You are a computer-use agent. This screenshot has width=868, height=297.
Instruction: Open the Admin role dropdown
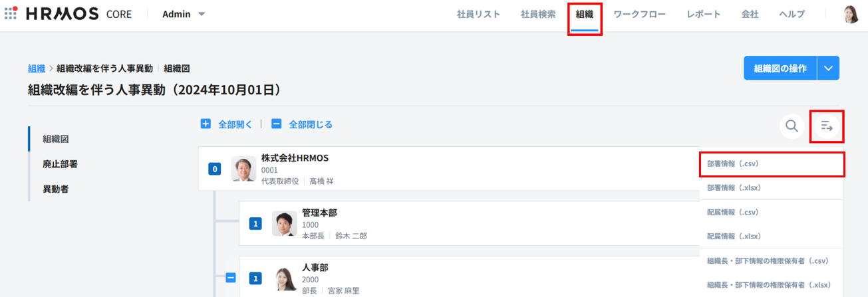[184, 14]
